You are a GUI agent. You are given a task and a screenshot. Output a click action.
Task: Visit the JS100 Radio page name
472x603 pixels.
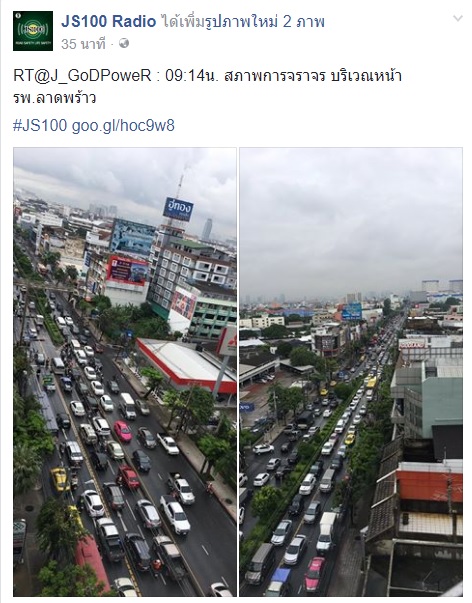tap(108, 22)
